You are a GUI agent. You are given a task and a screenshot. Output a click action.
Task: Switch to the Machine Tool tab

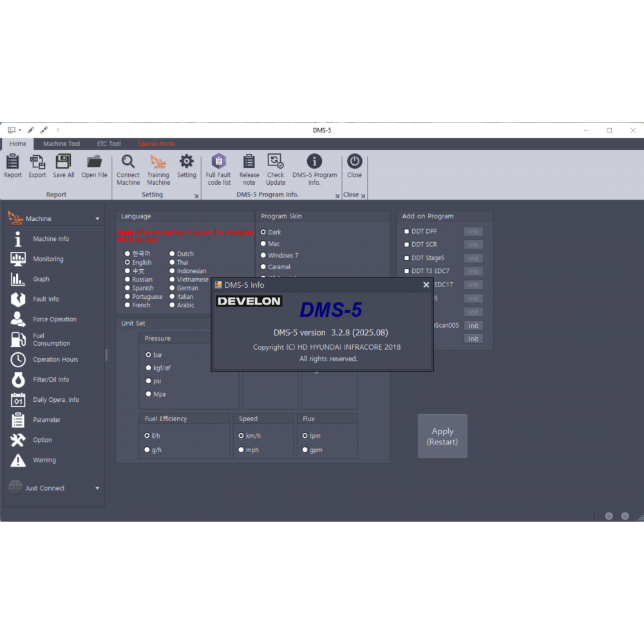click(x=61, y=144)
